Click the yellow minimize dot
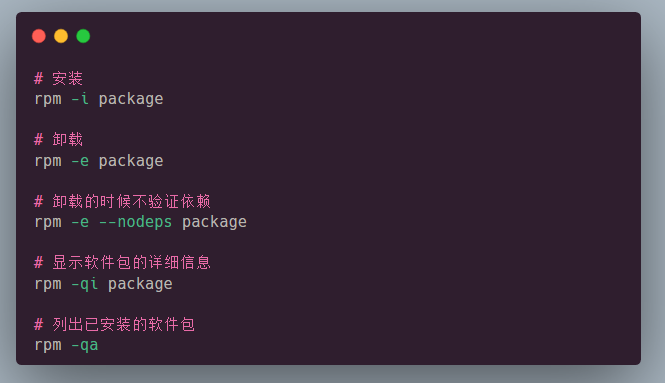The width and height of the screenshot is (665, 383). 61,36
